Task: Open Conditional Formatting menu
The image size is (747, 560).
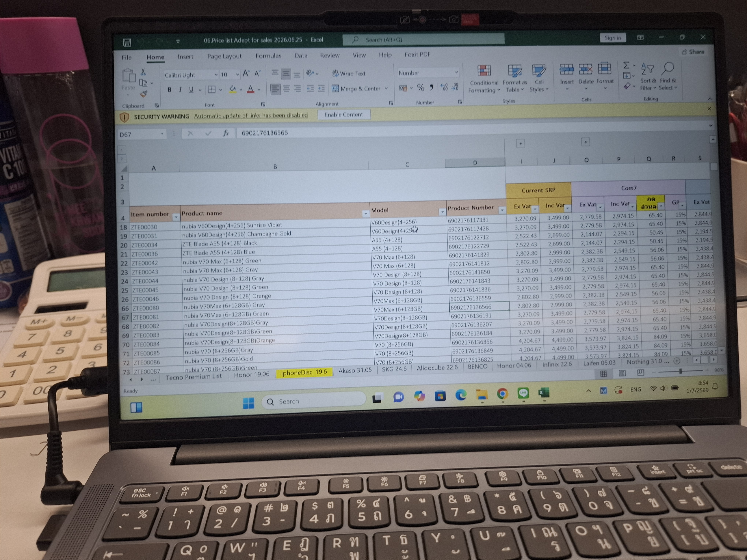Action: coord(484,79)
